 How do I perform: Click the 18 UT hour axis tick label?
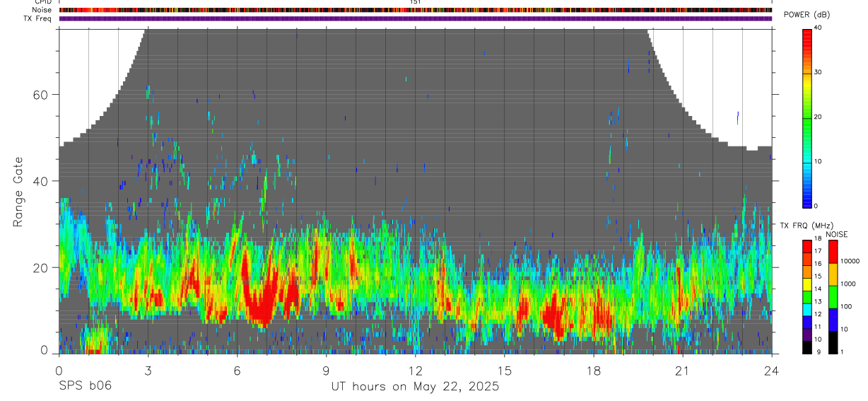click(594, 371)
